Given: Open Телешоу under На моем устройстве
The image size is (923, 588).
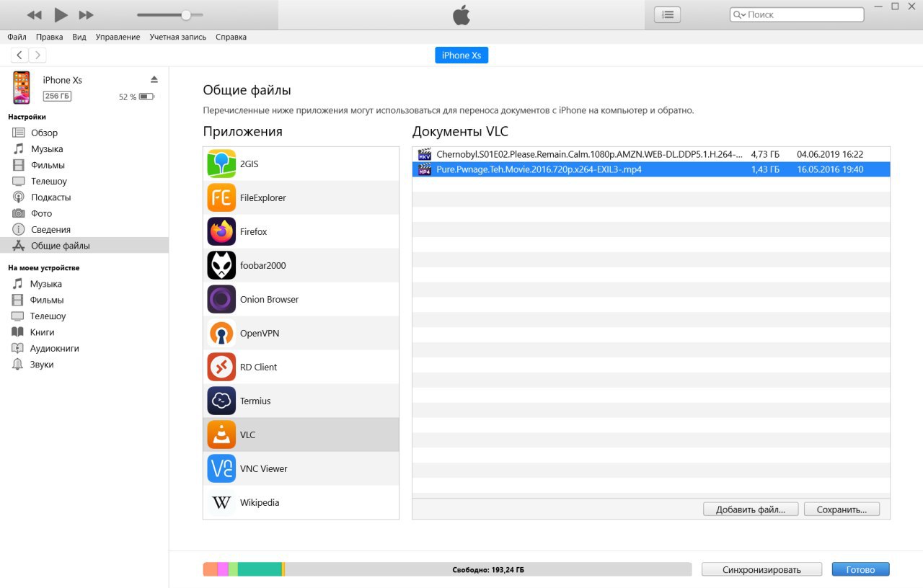Looking at the screenshot, I should click(x=84, y=316).
